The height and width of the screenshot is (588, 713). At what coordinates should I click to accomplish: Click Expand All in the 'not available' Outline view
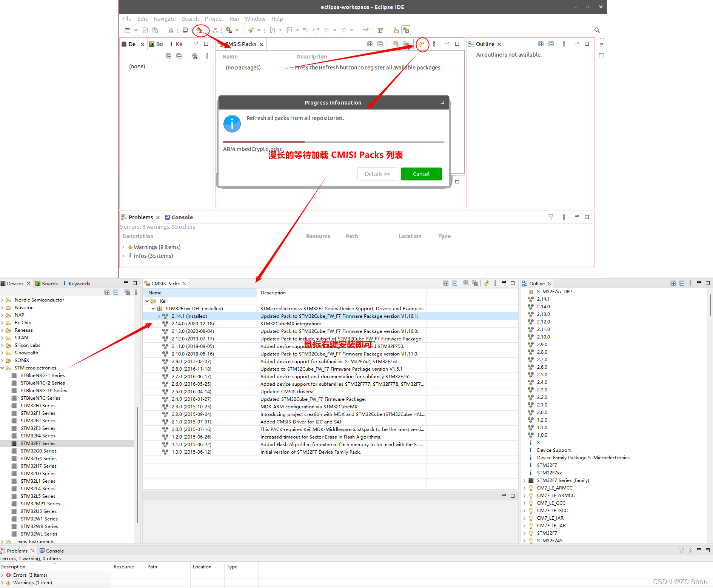click(x=541, y=44)
